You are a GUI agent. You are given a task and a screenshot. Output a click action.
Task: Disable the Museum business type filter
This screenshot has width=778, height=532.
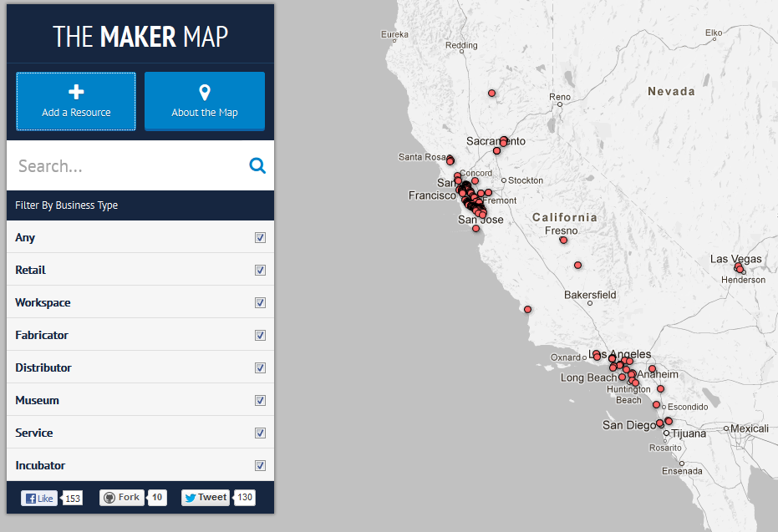coord(260,400)
